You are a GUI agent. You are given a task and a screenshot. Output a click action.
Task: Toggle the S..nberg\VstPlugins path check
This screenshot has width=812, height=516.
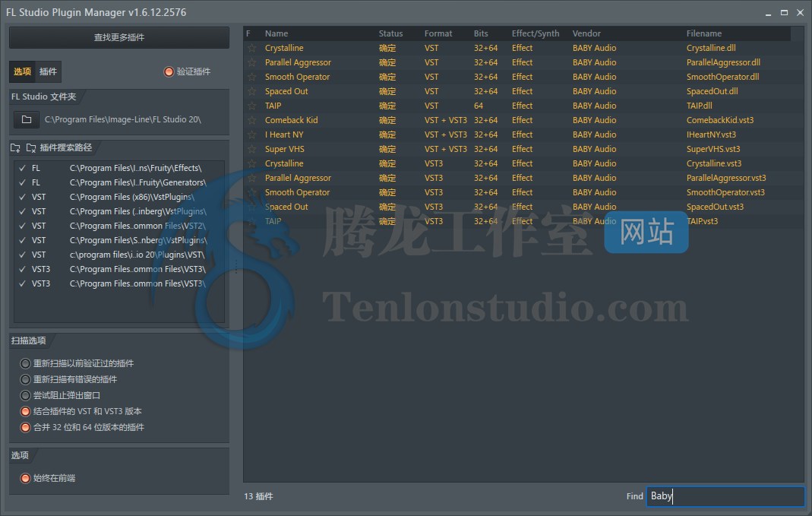pyautogui.click(x=22, y=241)
